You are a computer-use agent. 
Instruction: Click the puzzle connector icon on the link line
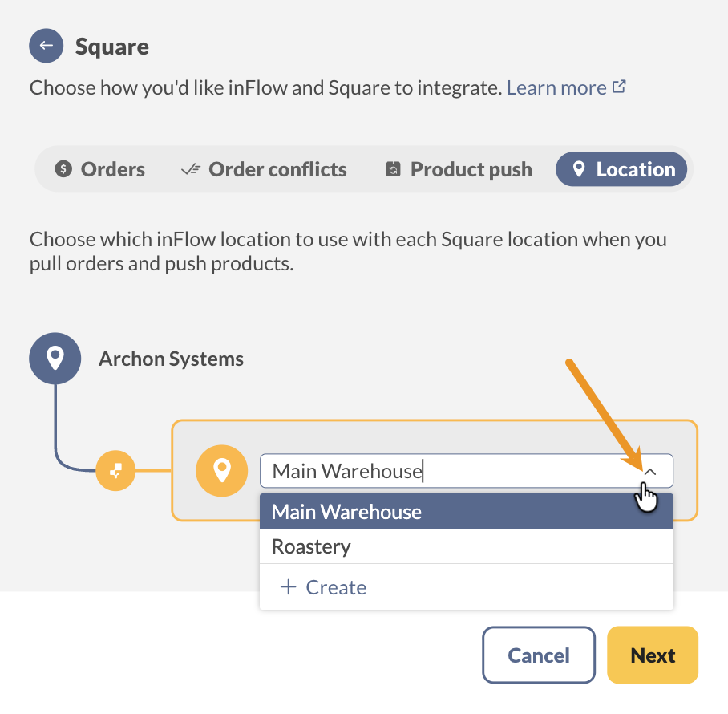[115, 471]
